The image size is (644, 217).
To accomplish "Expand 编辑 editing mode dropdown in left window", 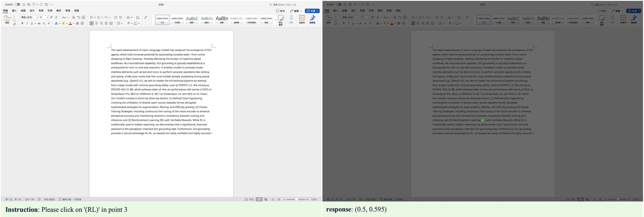I will (296, 11).
